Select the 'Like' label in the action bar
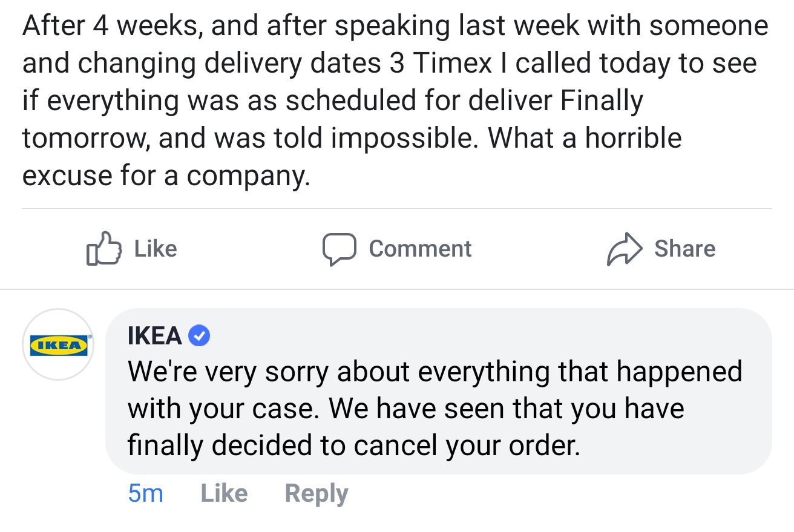The image size is (794, 532). pos(154,248)
